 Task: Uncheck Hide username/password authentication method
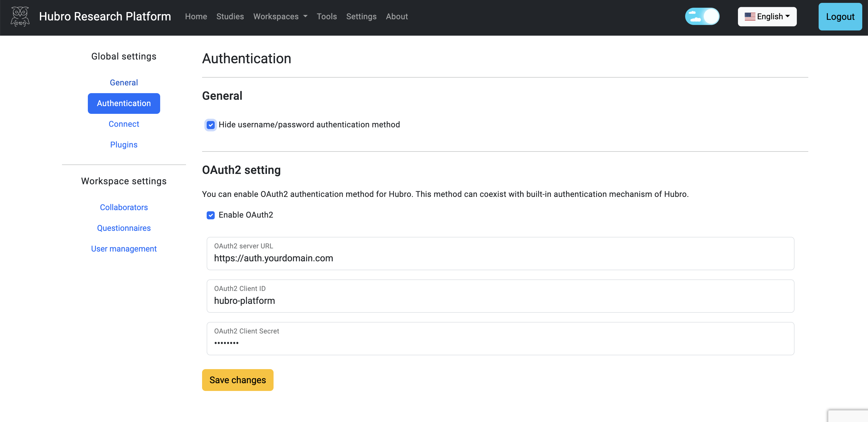pos(211,125)
